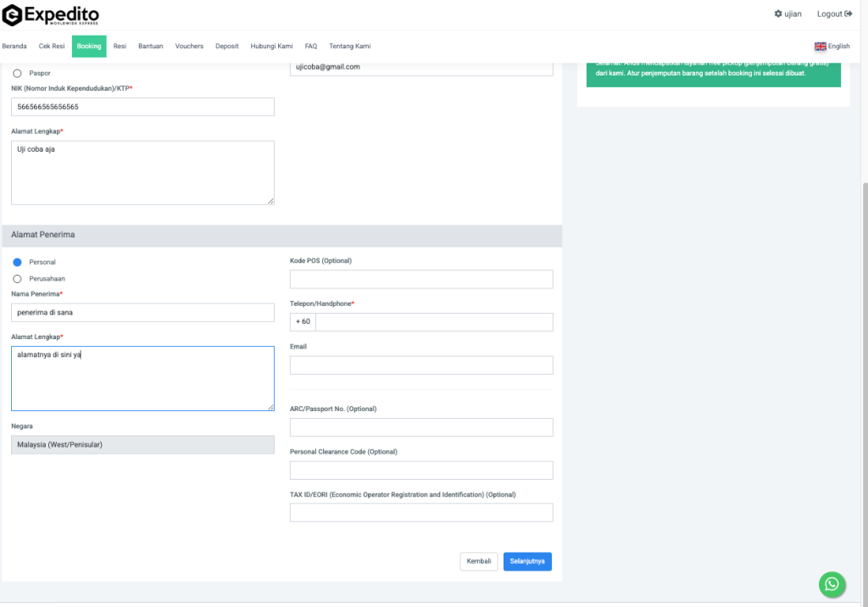Open the WhatsApp chat bubble

pos(832,584)
